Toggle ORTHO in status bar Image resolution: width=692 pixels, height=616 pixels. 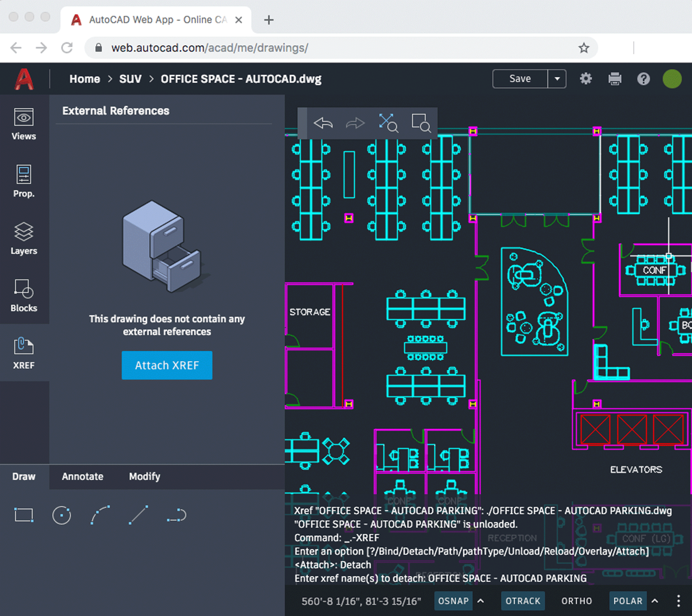[x=577, y=601]
